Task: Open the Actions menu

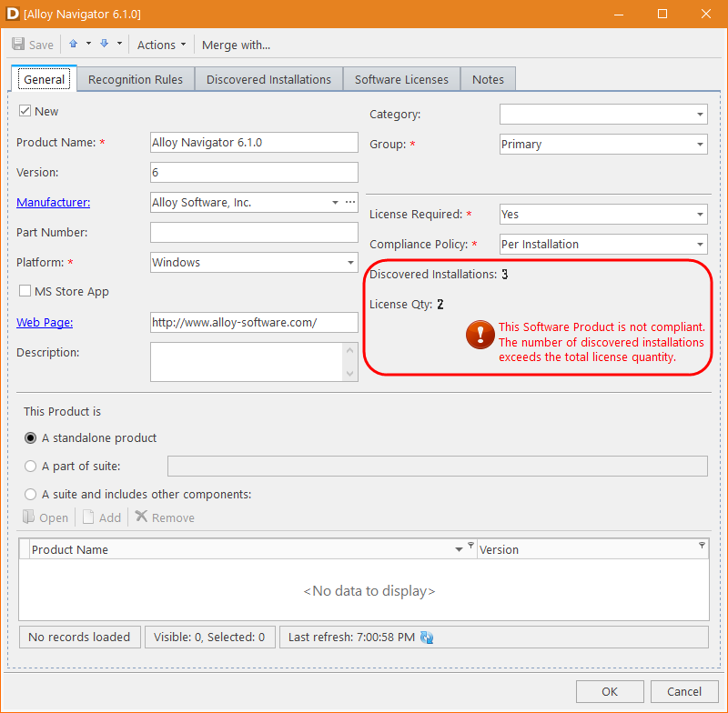Action: click(x=161, y=45)
